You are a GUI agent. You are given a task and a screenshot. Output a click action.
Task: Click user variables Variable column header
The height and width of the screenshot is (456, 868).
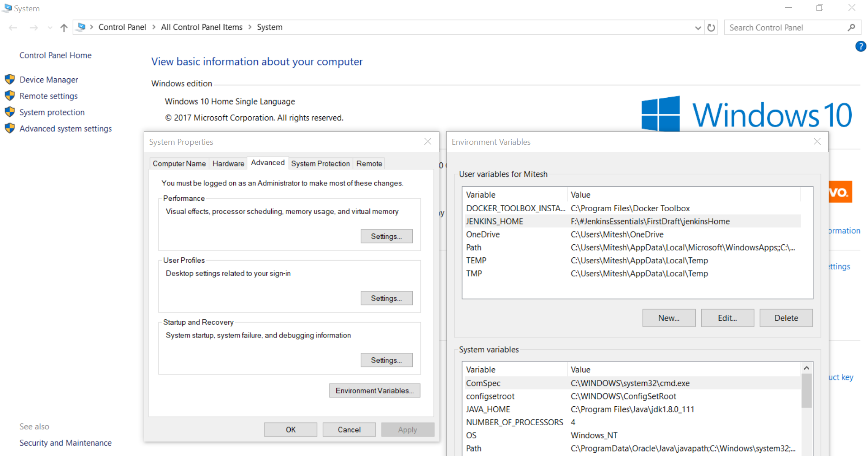point(515,195)
